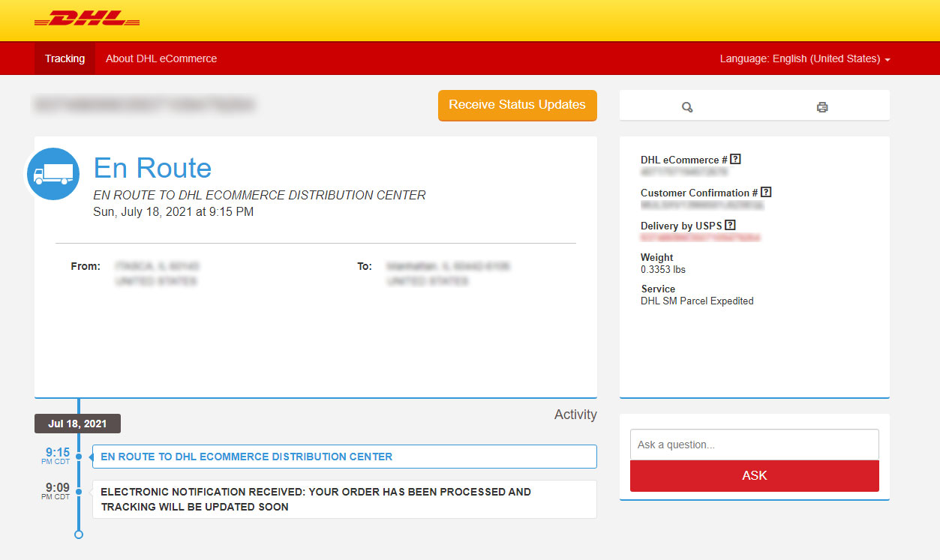Open About DHL eCommerce menu item
Image resolution: width=940 pixels, height=560 pixels.
[x=161, y=58]
